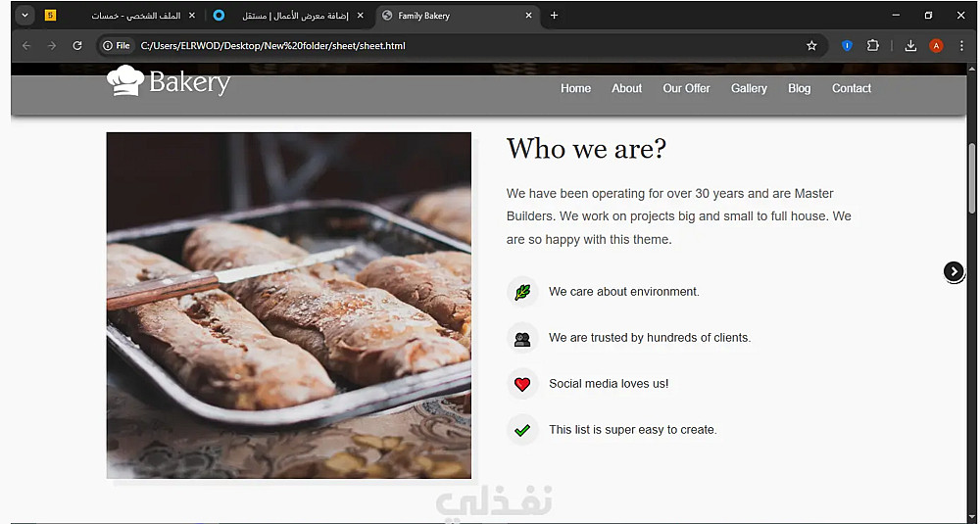The height and width of the screenshot is (524, 980).
Task: Click the Who we are? heading
Action: pos(586,149)
